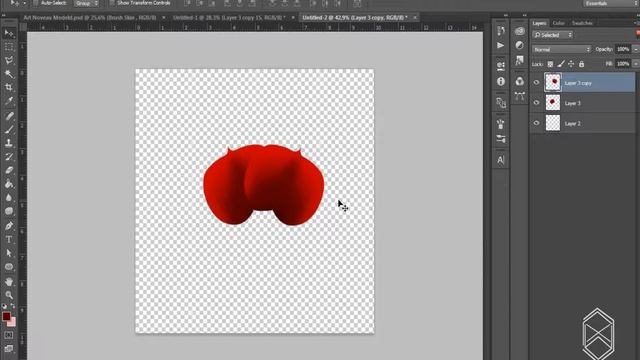The image size is (640, 360).
Task: Select Layer 3 copy thumbnail
Action: coord(553,82)
